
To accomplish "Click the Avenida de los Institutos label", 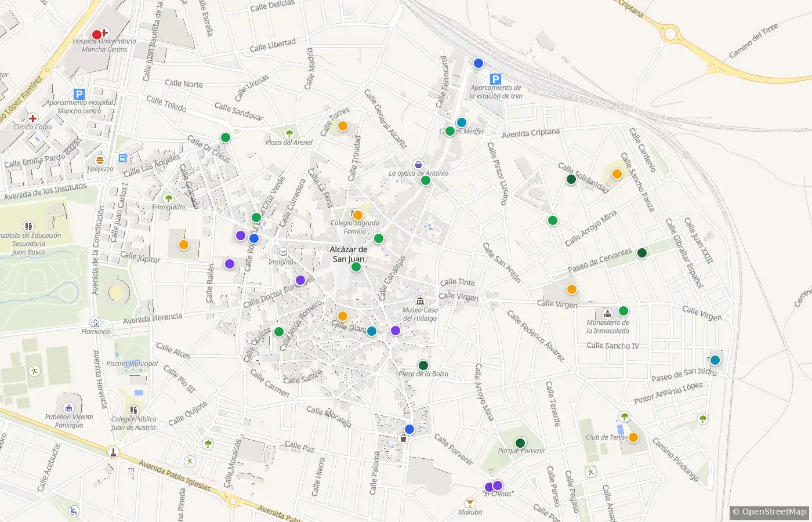I will tap(45, 191).
